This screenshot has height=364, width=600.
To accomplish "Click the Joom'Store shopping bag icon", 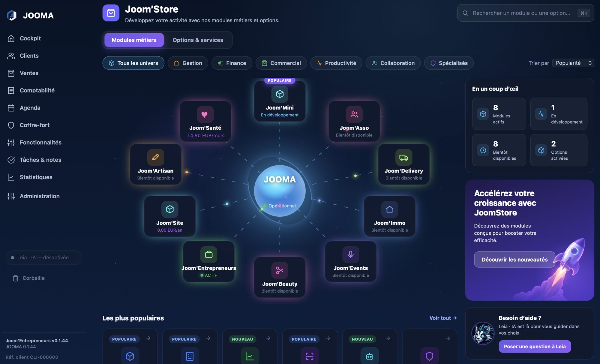I will 111,13.
